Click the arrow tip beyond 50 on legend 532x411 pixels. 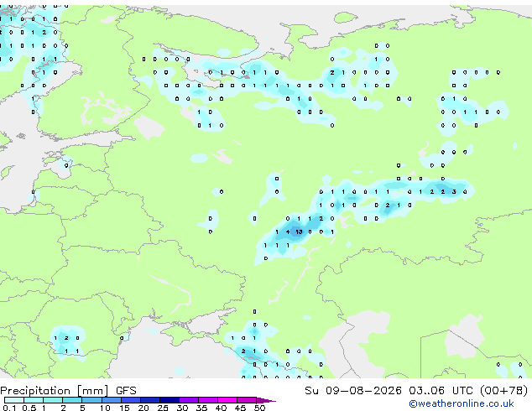(266, 401)
